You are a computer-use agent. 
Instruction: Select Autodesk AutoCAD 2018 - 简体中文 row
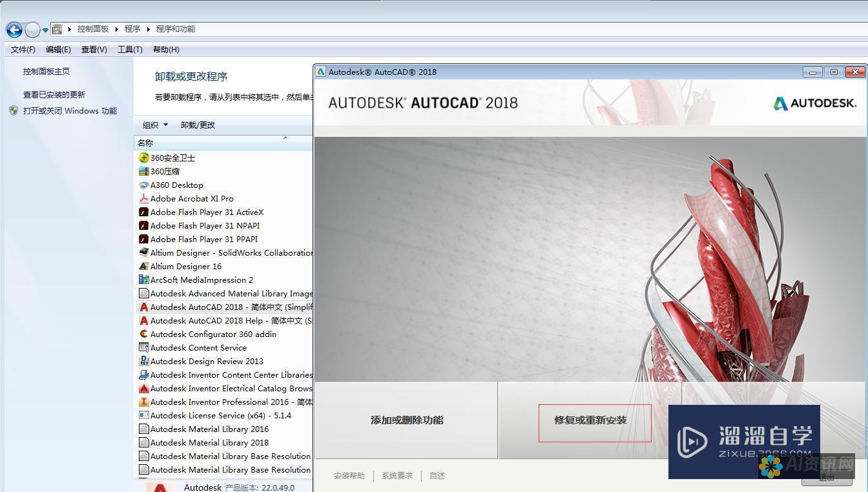pos(225,307)
